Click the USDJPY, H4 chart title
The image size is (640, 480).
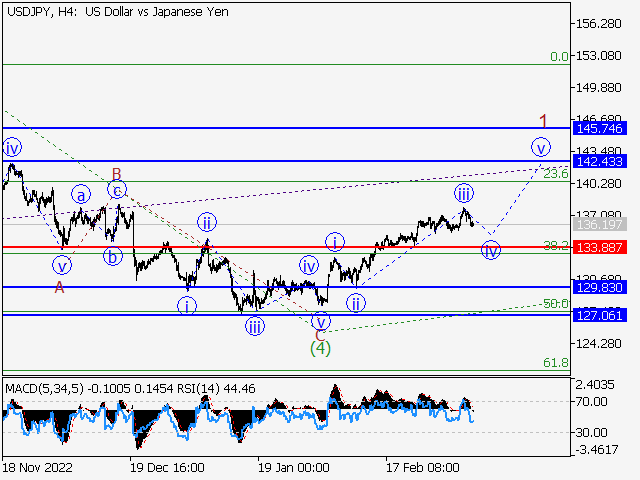pyautogui.click(x=118, y=12)
